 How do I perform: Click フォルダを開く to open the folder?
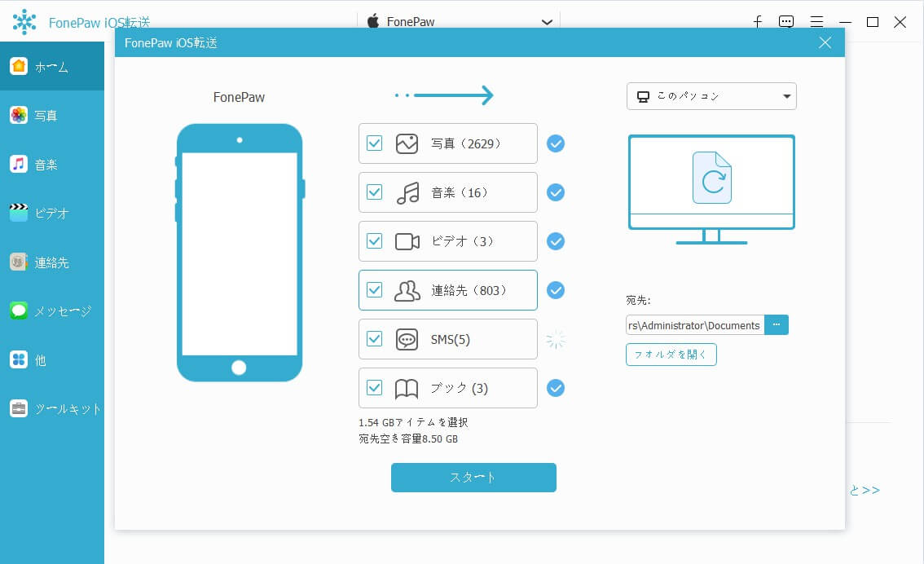[x=671, y=355]
